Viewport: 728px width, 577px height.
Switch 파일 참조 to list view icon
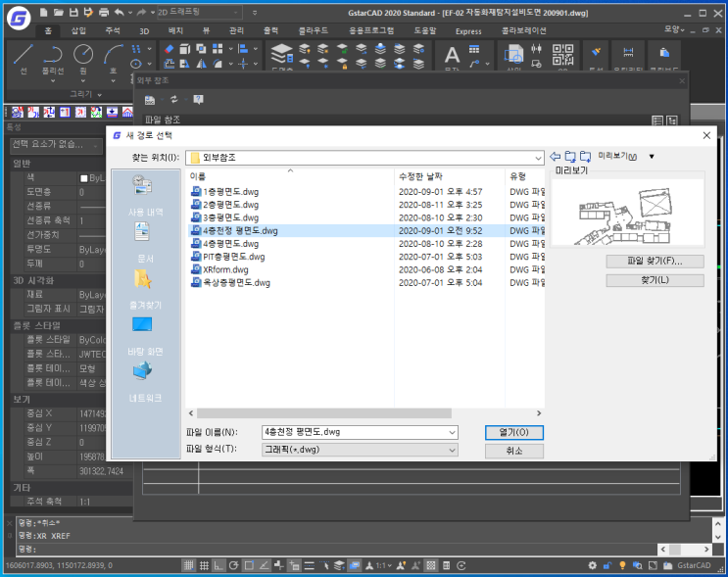pos(657,120)
